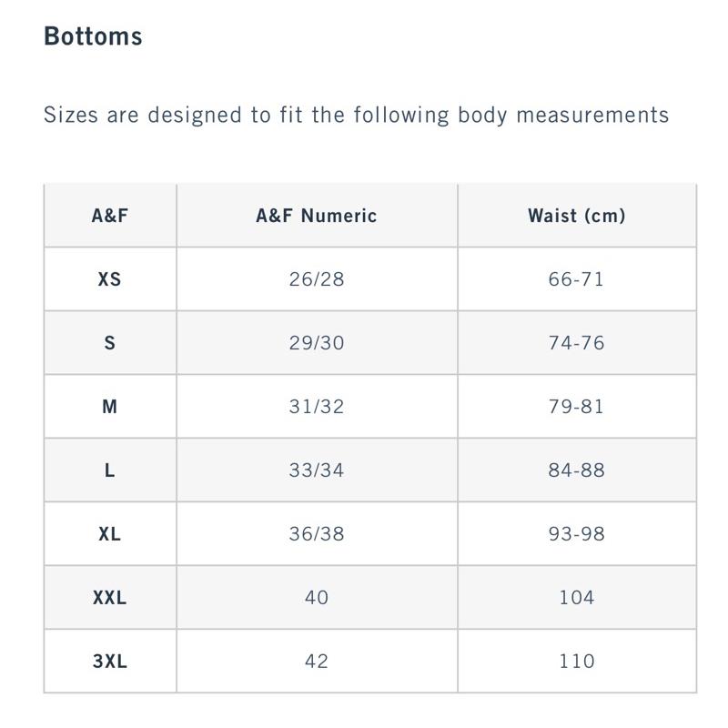Click the Waist (cm) column header
This screenshot has width=728, height=728.
tap(577, 216)
